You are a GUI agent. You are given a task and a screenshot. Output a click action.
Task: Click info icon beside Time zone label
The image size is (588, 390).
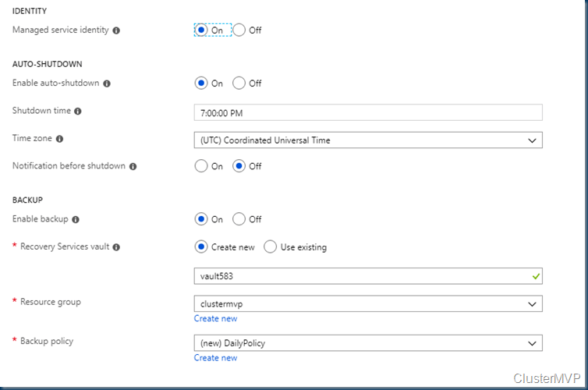[x=60, y=139]
